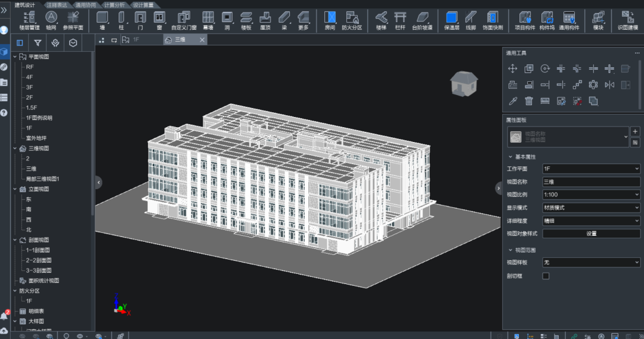
Task: Select the Rotate tool in 通用工具
Action: pyautogui.click(x=545, y=69)
